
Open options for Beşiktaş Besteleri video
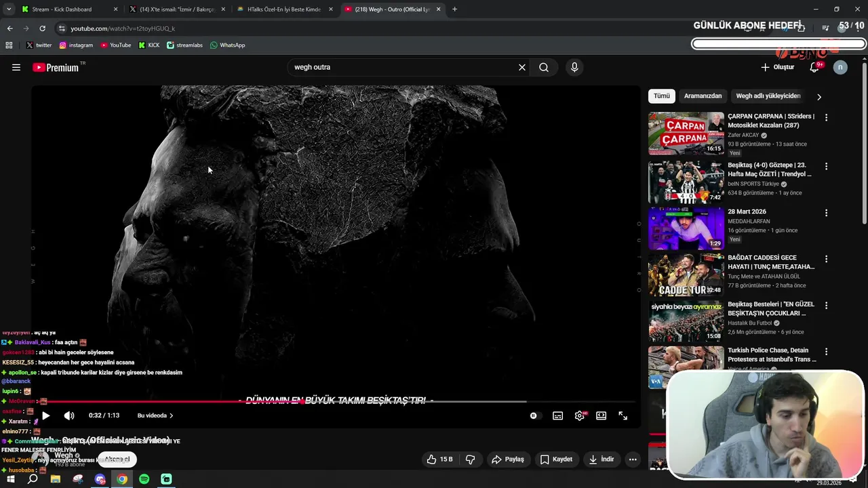click(x=826, y=305)
